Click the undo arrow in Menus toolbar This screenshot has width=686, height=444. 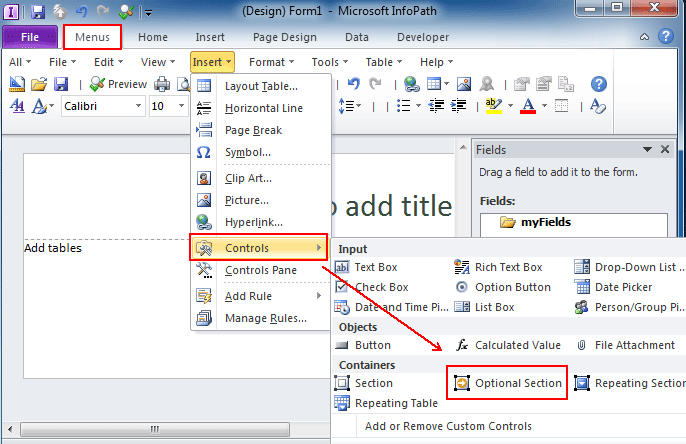pos(354,83)
